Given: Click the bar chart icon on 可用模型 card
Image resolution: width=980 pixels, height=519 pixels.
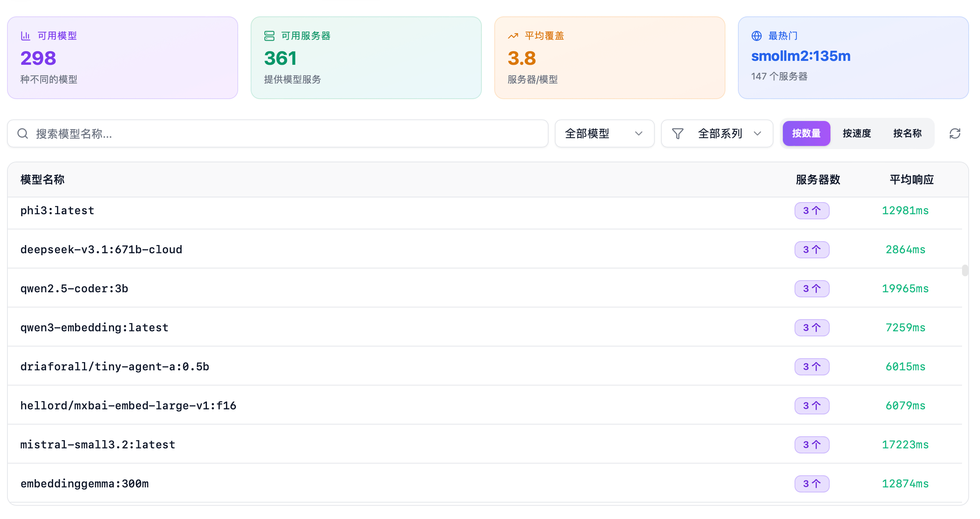Looking at the screenshot, I should click(x=25, y=36).
